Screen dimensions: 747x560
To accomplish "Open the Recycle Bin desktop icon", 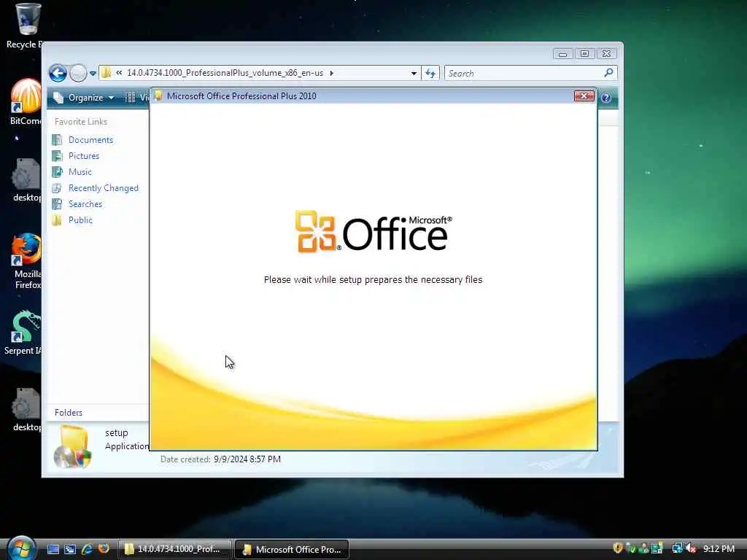I will coord(25,26).
